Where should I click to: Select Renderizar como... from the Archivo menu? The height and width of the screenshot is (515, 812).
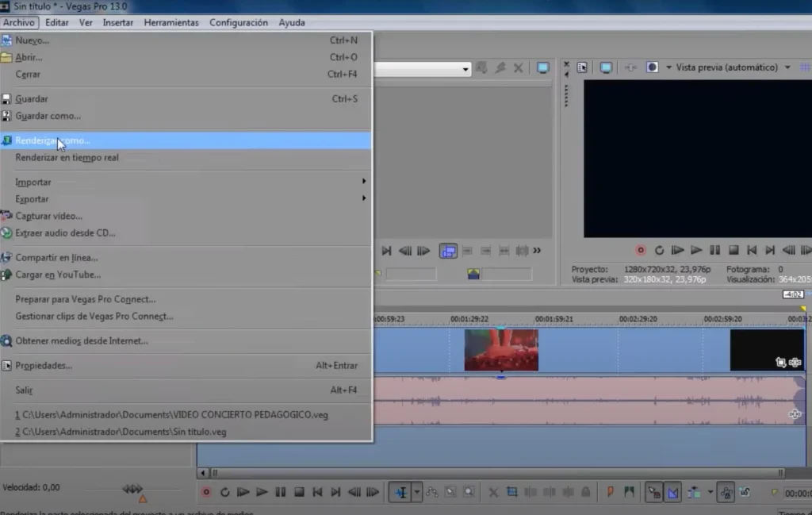coord(186,140)
